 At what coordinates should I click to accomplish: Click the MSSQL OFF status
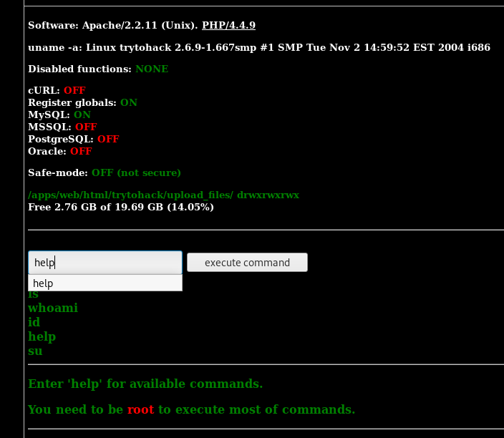pyautogui.click(x=86, y=127)
